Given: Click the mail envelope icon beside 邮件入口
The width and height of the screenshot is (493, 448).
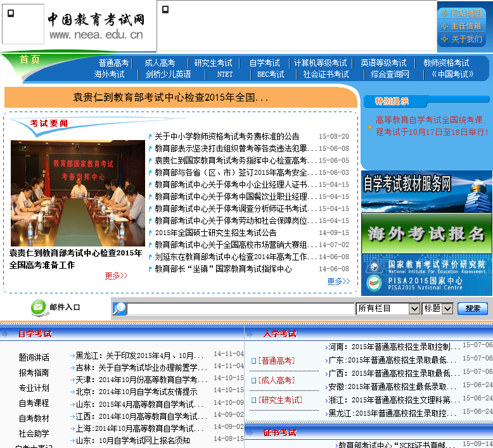Looking at the screenshot, I should coord(39,307).
